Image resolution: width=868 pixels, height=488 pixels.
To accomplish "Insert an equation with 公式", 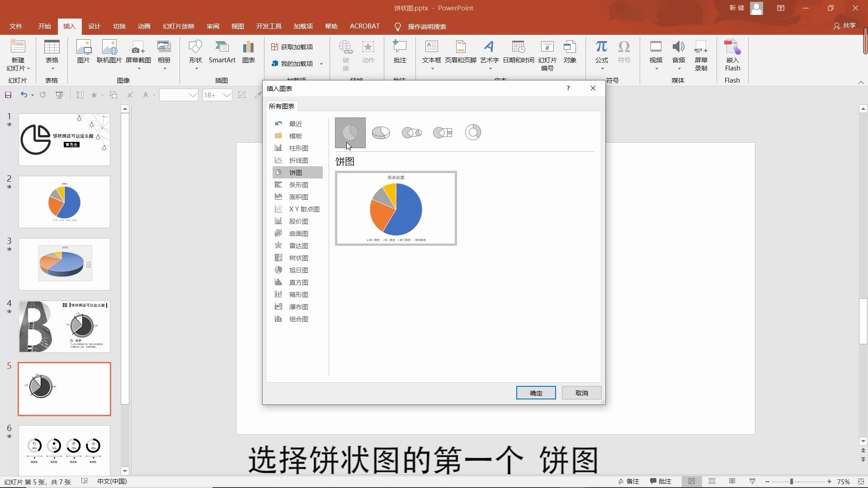I will pyautogui.click(x=601, y=53).
